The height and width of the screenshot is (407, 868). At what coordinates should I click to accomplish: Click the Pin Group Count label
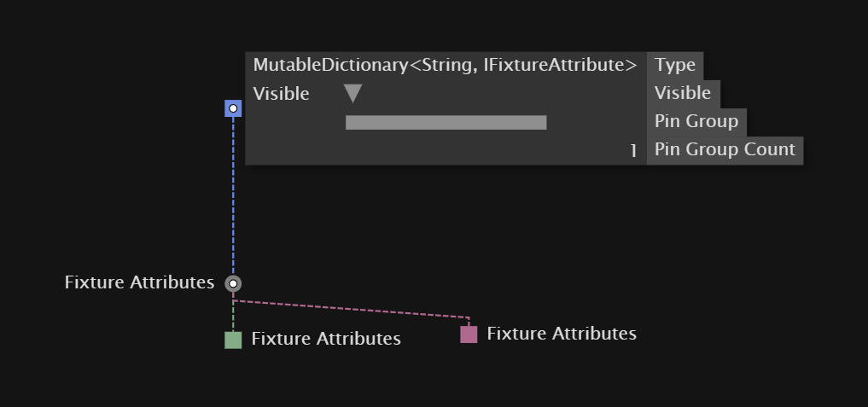point(725,149)
